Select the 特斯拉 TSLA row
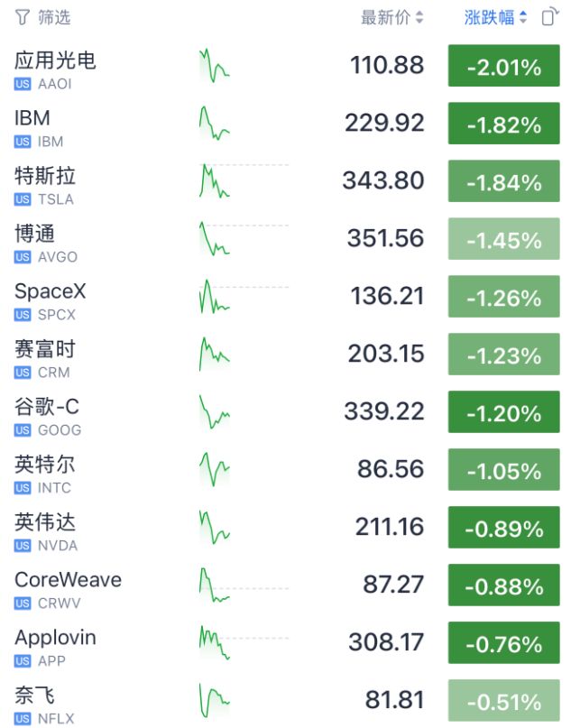Screen dimensions: 571x728 [x=285, y=181]
